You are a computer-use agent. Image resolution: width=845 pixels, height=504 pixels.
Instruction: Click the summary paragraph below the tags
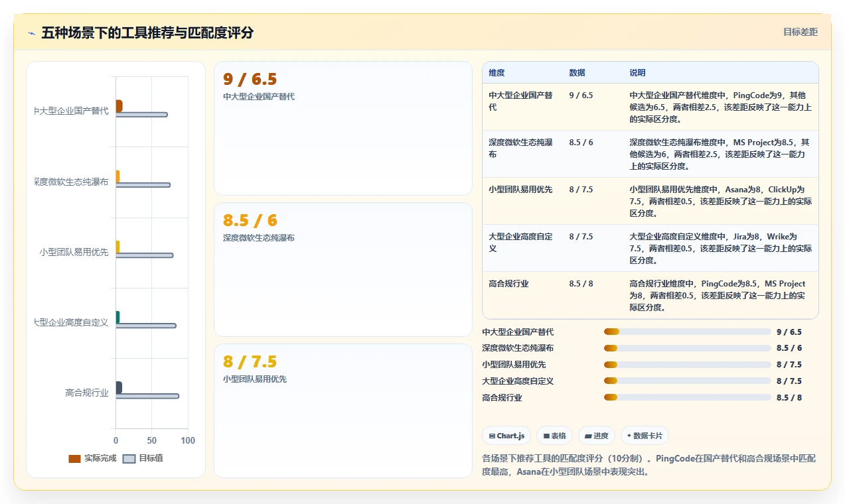[649, 465]
